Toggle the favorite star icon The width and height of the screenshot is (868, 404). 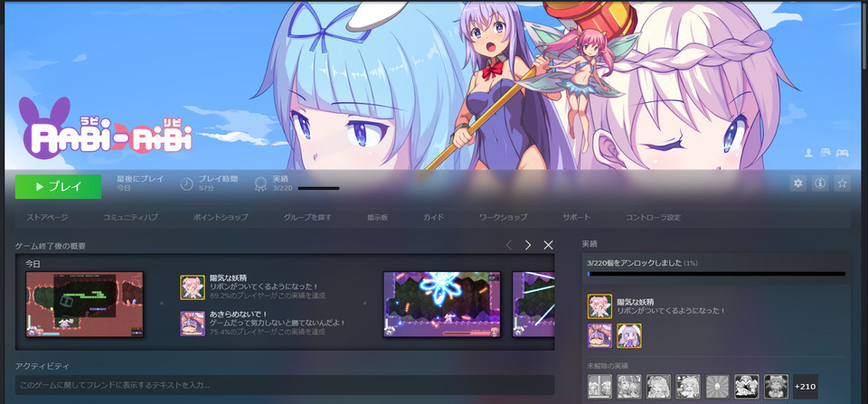click(842, 183)
